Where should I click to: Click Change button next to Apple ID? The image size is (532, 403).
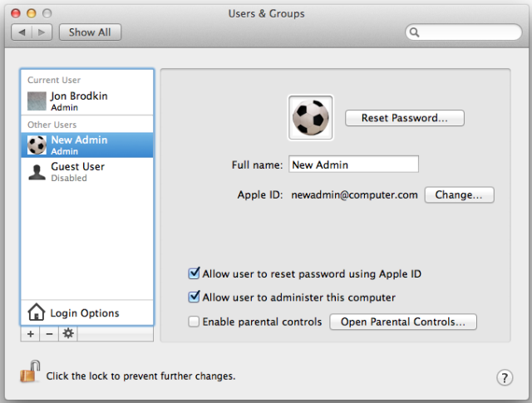point(459,195)
